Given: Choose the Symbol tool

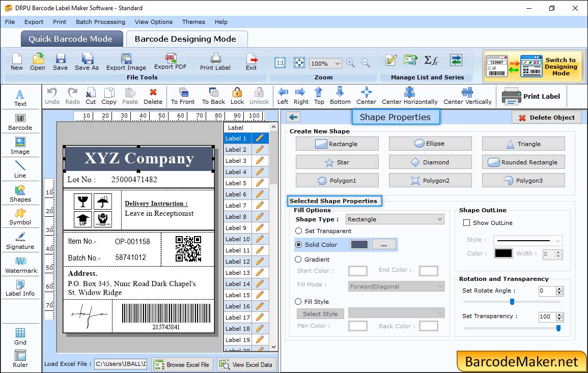Looking at the screenshot, I should point(20,217).
